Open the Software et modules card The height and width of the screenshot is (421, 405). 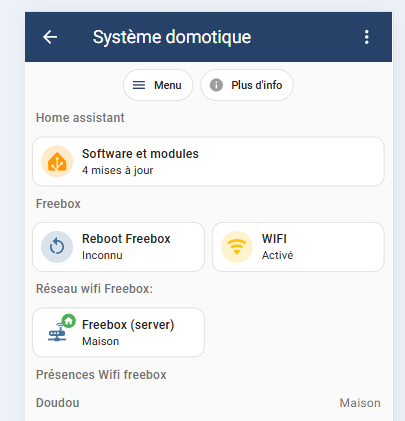(208, 162)
